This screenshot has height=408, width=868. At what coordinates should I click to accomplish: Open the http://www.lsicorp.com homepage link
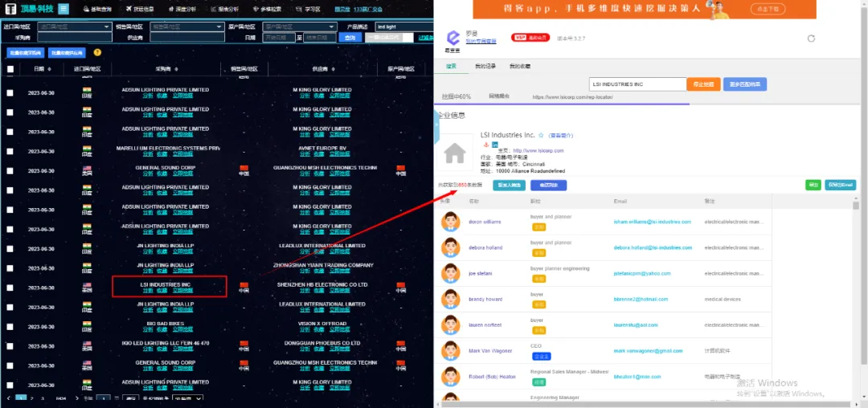click(x=538, y=150)
